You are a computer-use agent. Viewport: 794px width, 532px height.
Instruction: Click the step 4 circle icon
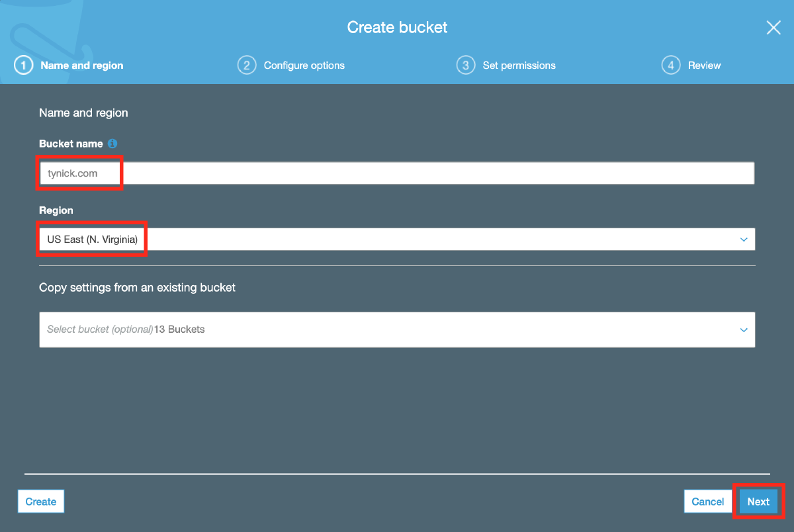tap(671, 66)
